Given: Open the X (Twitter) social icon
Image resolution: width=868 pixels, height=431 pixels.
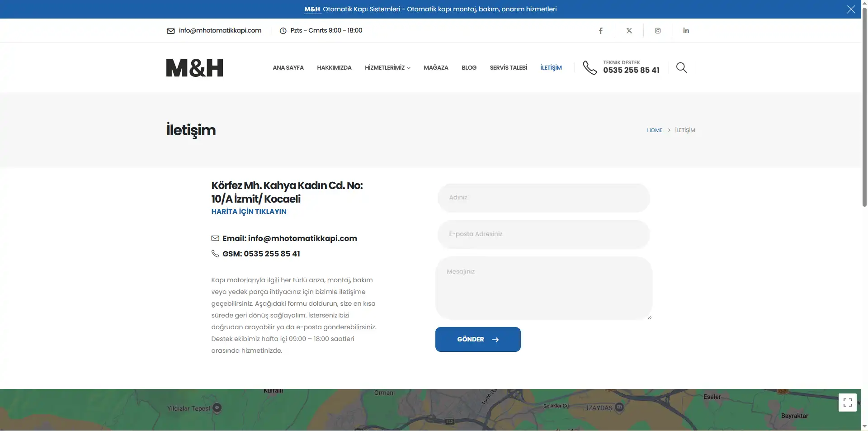Looking at the screenshot, I should click(x=629, y=31).
